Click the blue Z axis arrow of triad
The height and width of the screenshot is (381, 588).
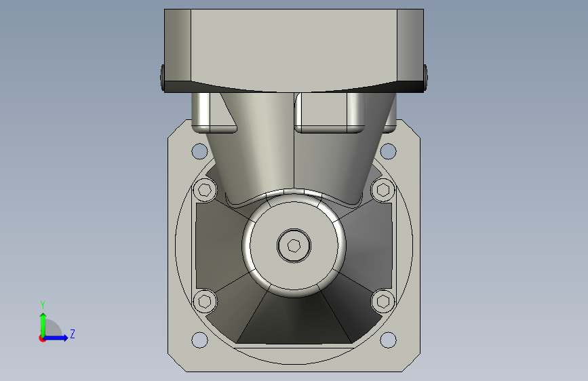click(56, 338)
